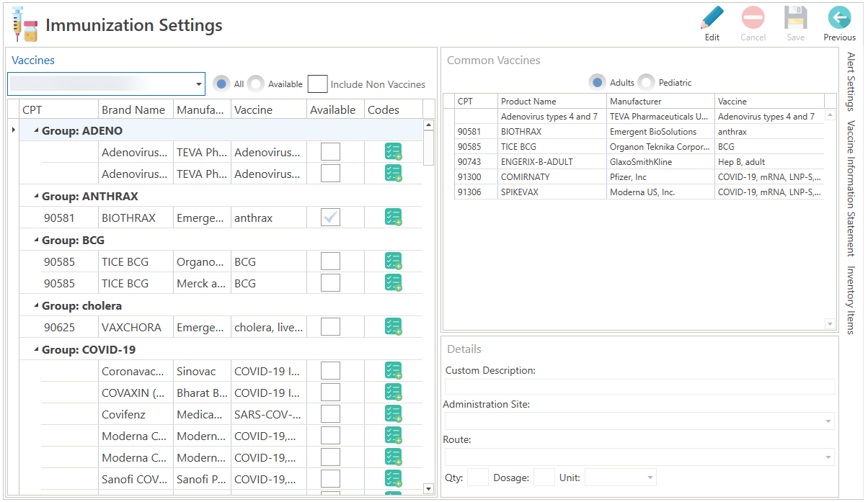The width and height of the screenshot is (868, 502).
Task: Select VAXCHORA brand name cell
Action: point(136,327)
